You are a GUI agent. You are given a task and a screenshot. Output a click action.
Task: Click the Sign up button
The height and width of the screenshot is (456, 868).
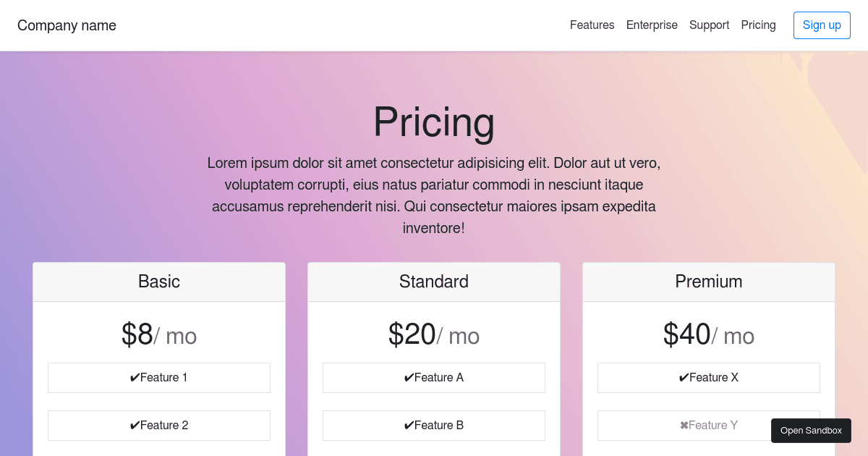(822, 25)
